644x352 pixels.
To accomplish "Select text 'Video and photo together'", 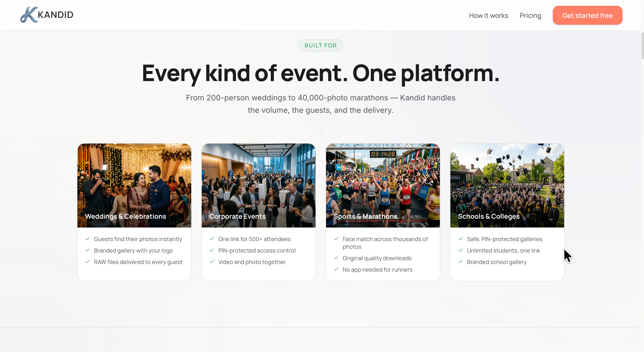I will 252,262.
